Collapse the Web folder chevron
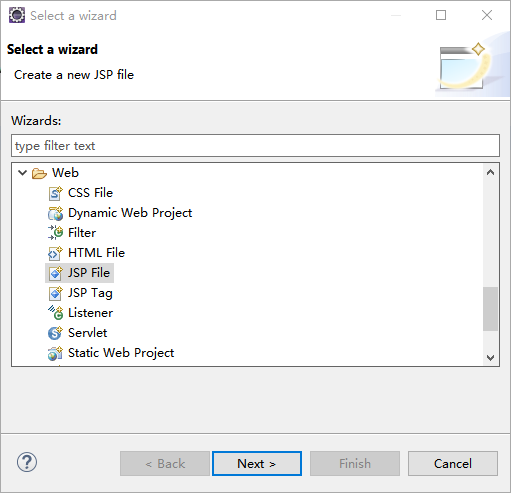Image resolution: width=511 pixels, height=493 pixels. tap(22, 173)
